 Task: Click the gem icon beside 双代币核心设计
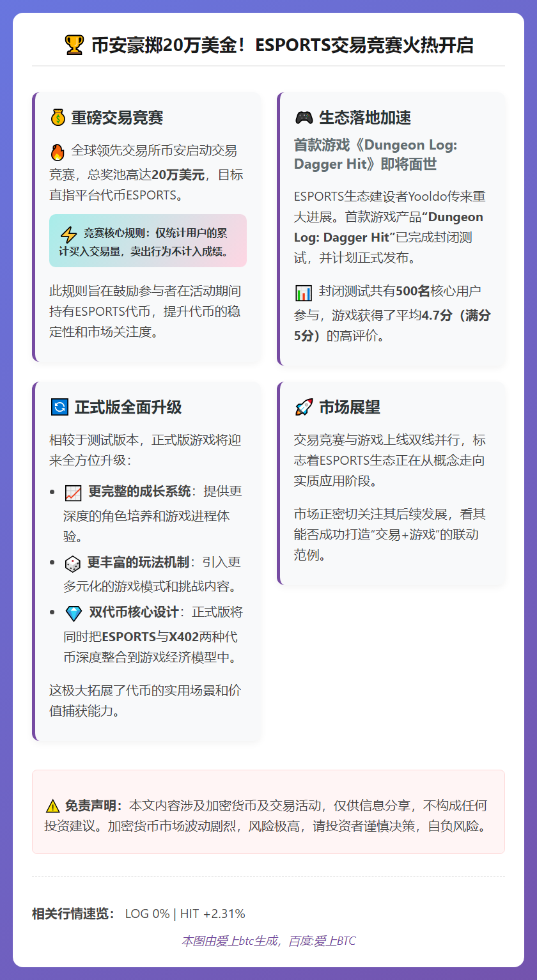coord(74,613)
